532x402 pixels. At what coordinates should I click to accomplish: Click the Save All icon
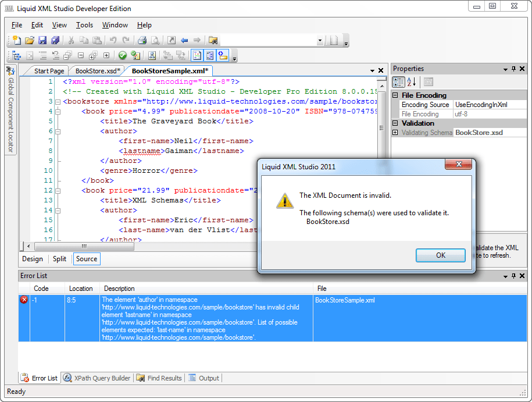tap(55, 40)
